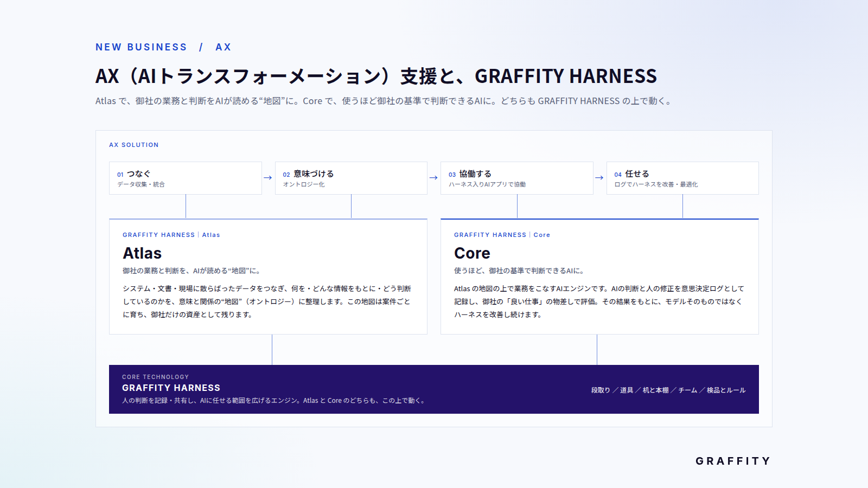This screenshot has height=488, width=868.
Task: Click the Atlas description paragraph starting 'システム・文書'
Action: 267,301
